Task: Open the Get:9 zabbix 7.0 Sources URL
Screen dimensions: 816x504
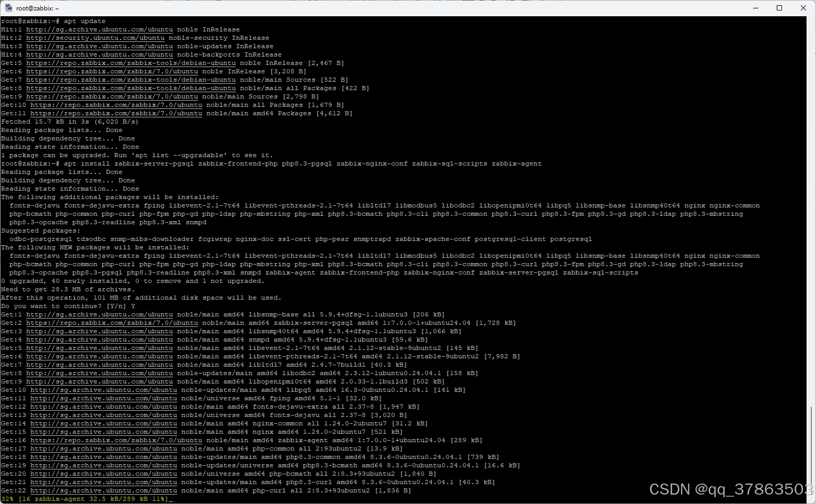Action: 112,97
